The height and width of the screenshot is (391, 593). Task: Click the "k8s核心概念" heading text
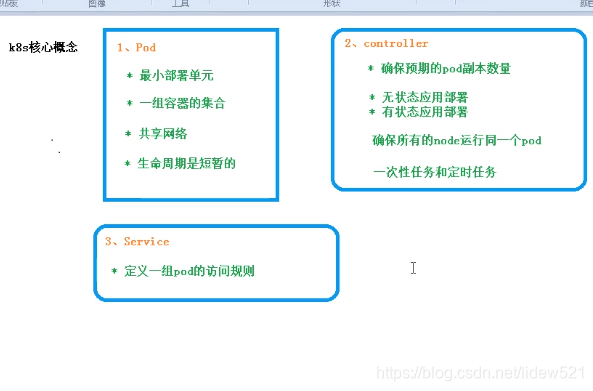tap(43, 47)
